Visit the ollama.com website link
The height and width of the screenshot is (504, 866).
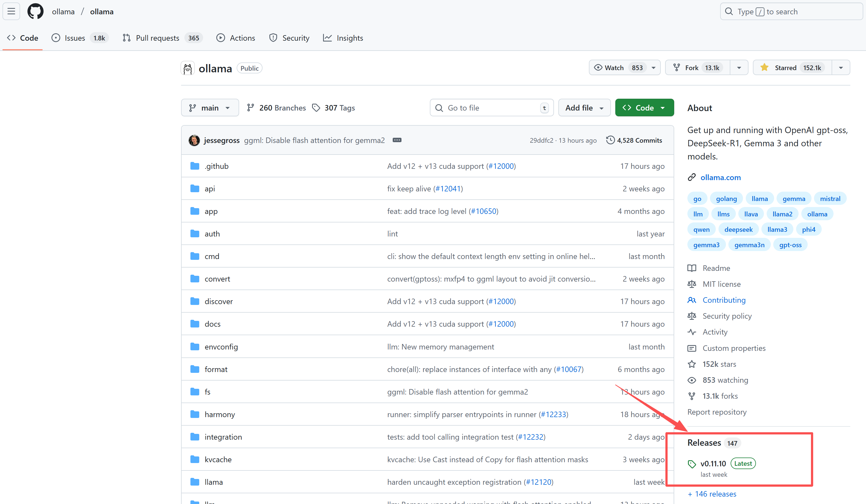tap(721, 178)
